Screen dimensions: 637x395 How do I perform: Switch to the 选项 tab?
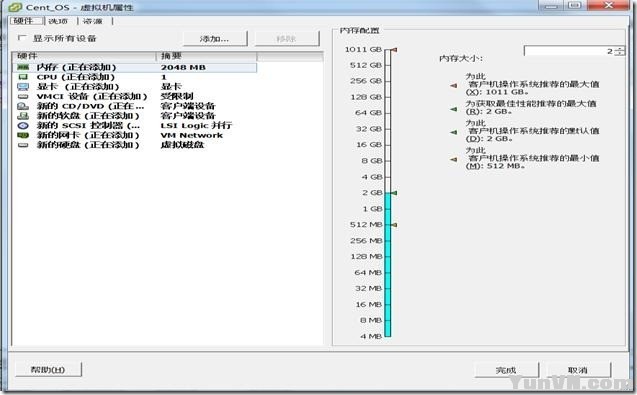pyautogui.click(x=58, y=21)
